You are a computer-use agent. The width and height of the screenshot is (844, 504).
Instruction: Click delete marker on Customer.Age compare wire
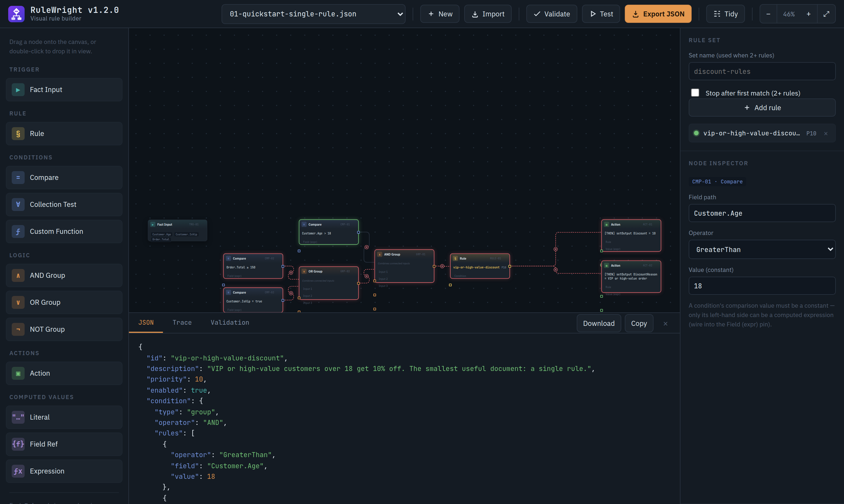[x=367, y=247]
